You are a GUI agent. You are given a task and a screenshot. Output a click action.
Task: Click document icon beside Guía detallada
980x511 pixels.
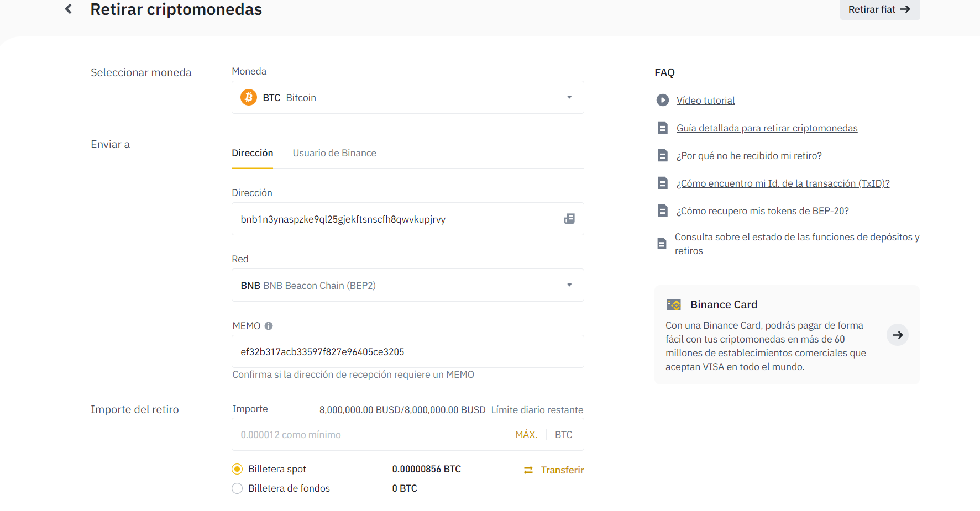click(x=662, y=128)
